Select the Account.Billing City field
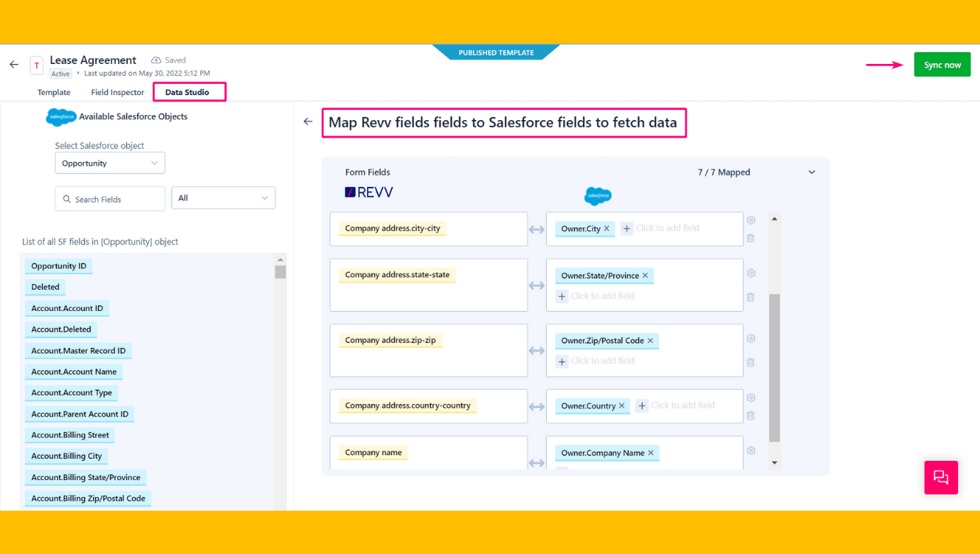Screen dimensions: 980x554 pos(67,456)
